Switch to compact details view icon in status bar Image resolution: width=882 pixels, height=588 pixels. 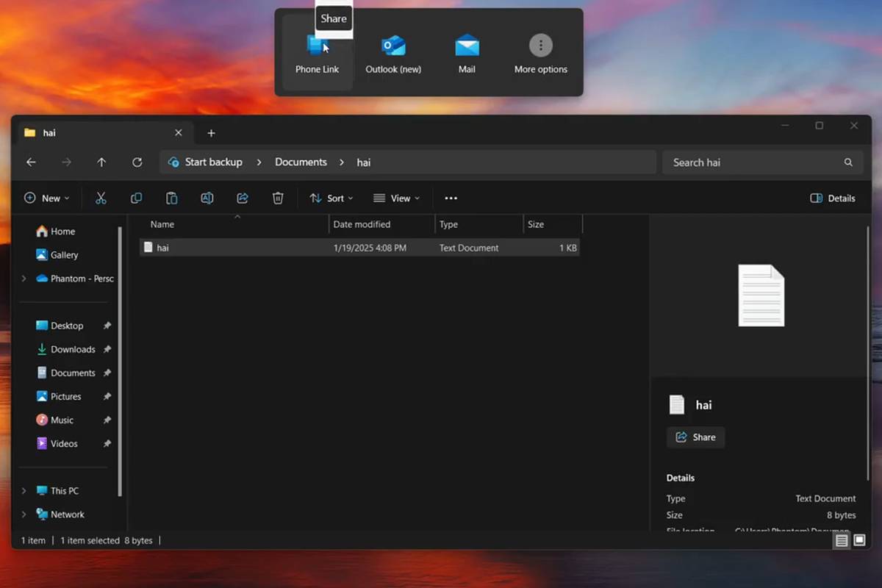click(842, 540)
